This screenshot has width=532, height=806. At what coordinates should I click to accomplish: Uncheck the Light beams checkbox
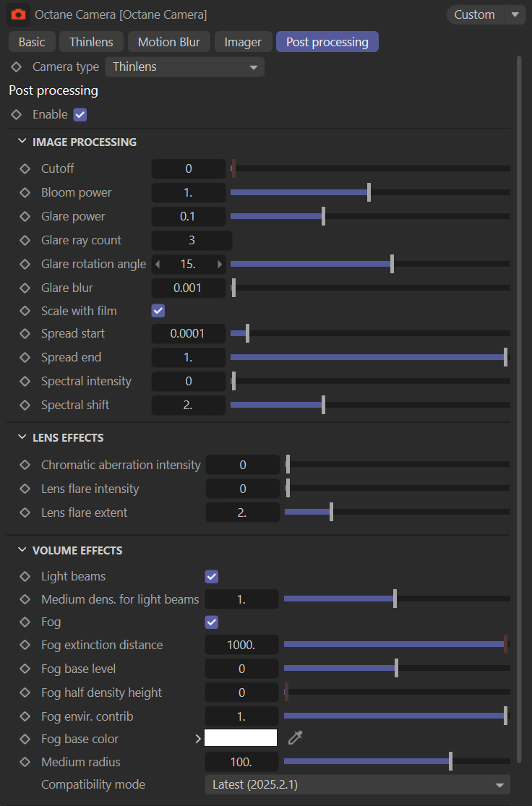[212, 576]
